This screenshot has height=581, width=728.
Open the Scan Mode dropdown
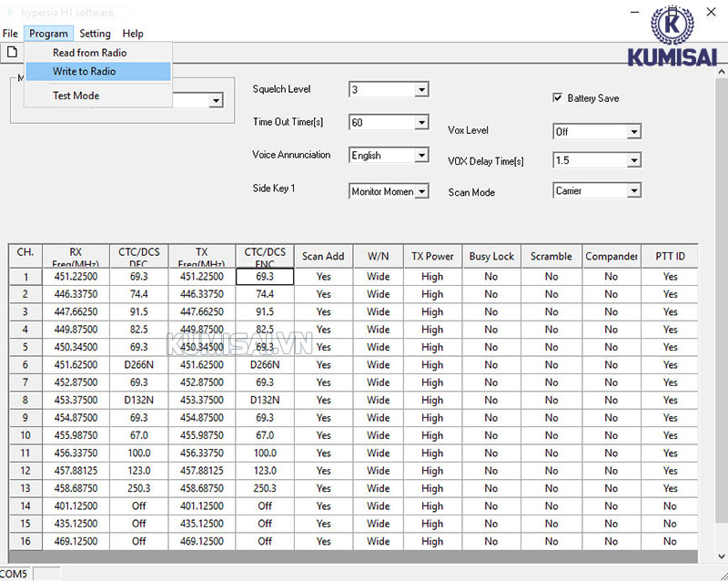tap(633, 191)
